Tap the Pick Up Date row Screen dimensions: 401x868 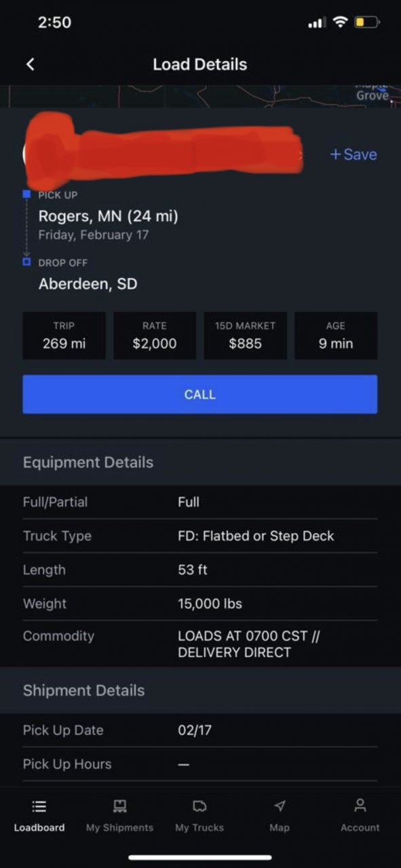[199, 730]
